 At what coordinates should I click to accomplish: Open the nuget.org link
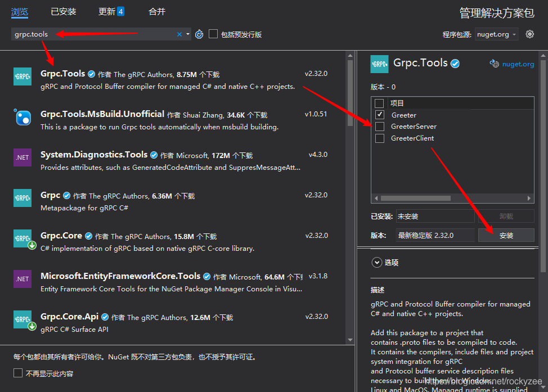point(518,64)
